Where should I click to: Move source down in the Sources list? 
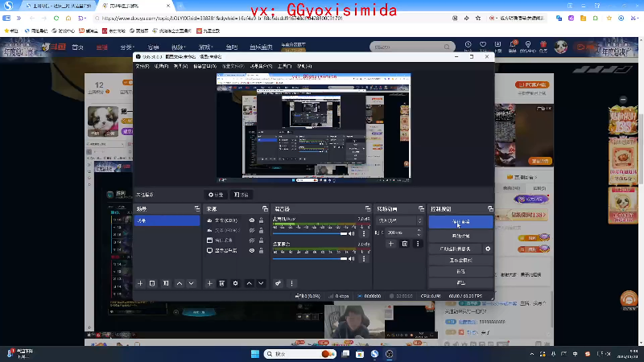point(261,283)
